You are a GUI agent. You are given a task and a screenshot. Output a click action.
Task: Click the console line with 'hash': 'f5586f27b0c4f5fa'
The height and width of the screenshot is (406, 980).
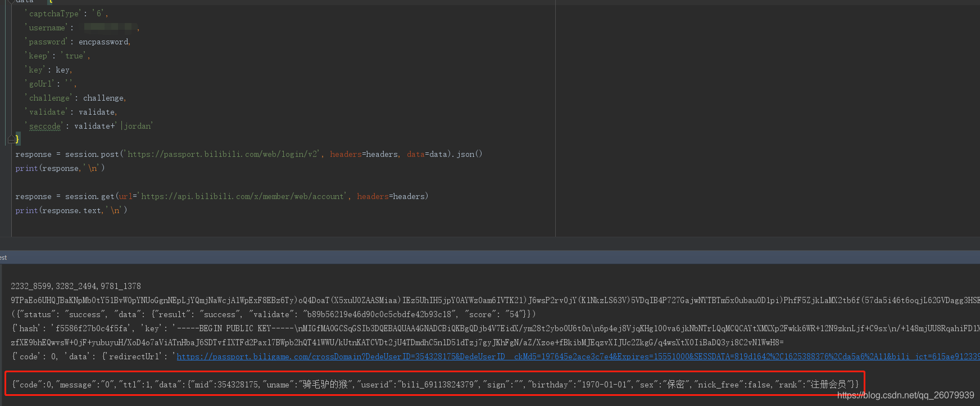pos(495,328)
